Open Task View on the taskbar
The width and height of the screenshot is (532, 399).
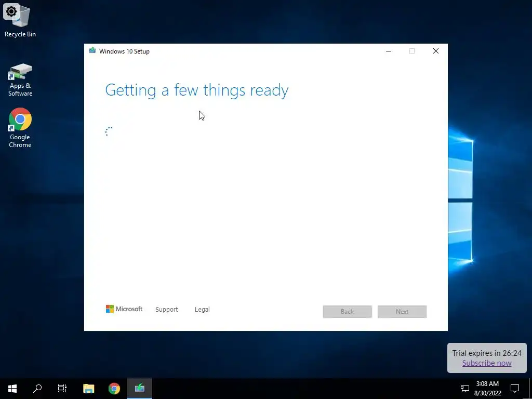62,389
